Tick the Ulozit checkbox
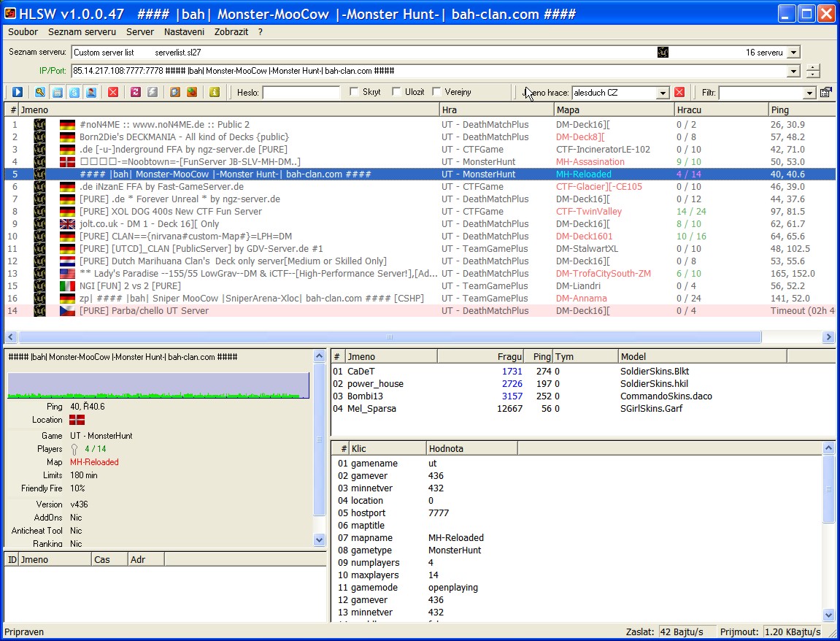Image resolution: width=840 pixels, height=641 pixels. [397, 92]
